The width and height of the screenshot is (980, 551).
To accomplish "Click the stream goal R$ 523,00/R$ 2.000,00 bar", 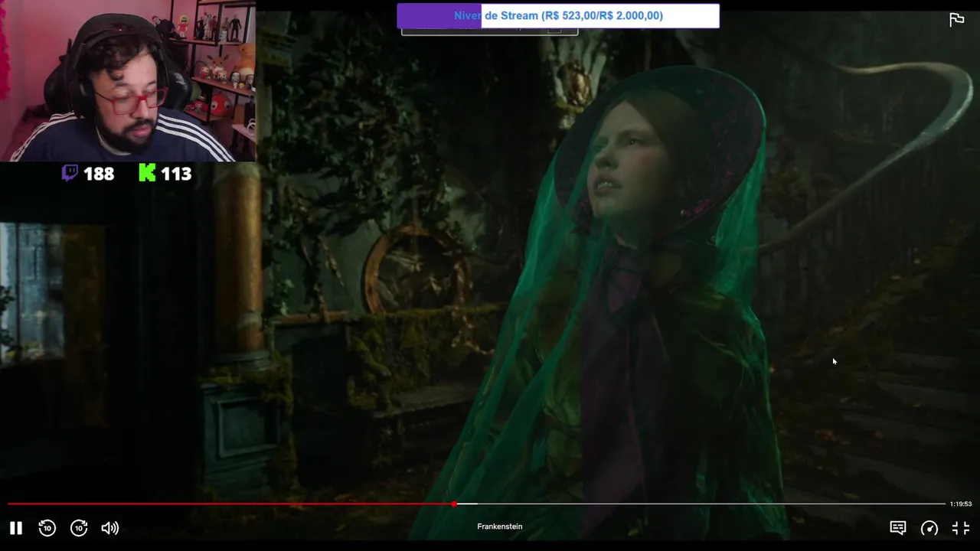I will tap(558, 16).
